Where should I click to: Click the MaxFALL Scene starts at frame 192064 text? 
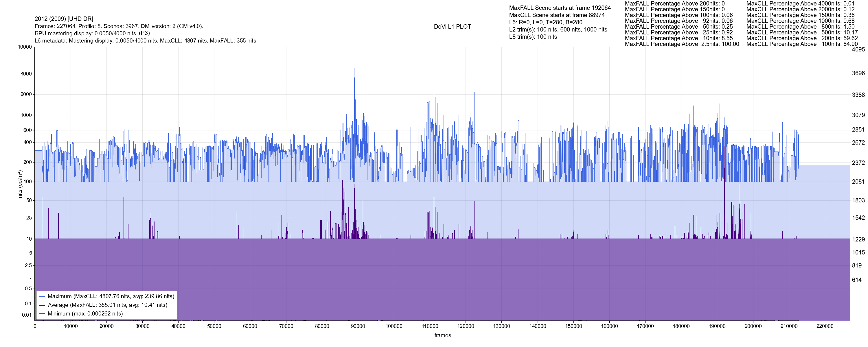coord(560,8)
